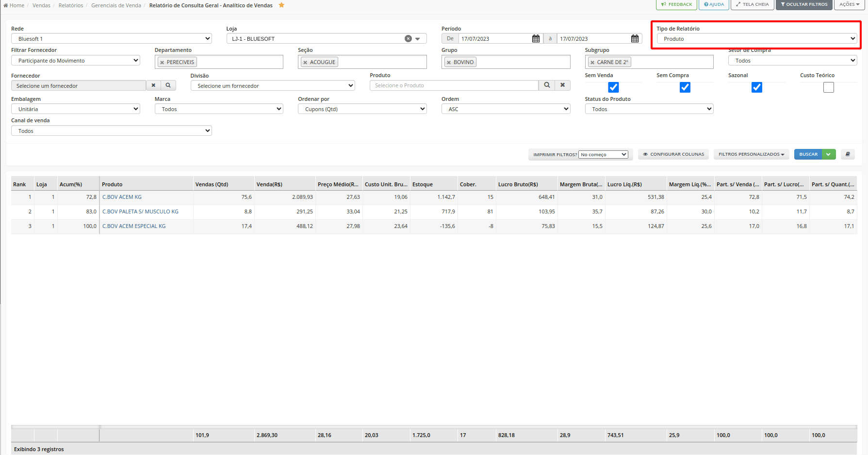
Task: Navigate to Gerenciais de Venda breadcrumb
Action: pos(116,5)
